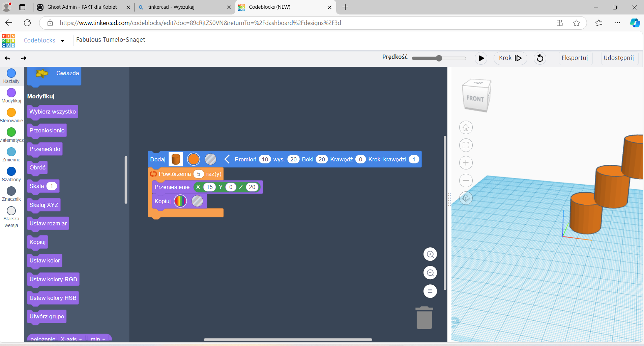Open X-axis dropdown in położenie block
Viewport: 644px width, 346px height.
pyautogui.click(x=71, y=339)
